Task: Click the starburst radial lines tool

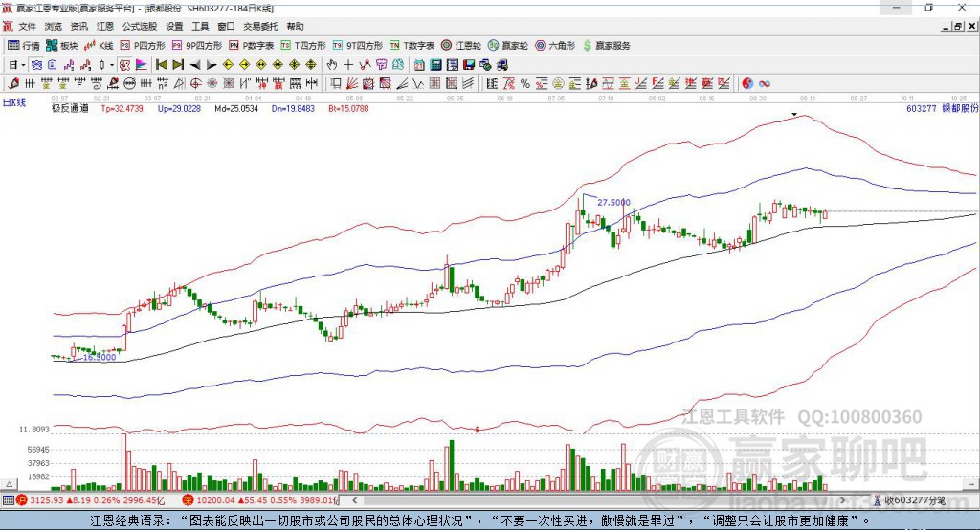Action: [212, 83]
